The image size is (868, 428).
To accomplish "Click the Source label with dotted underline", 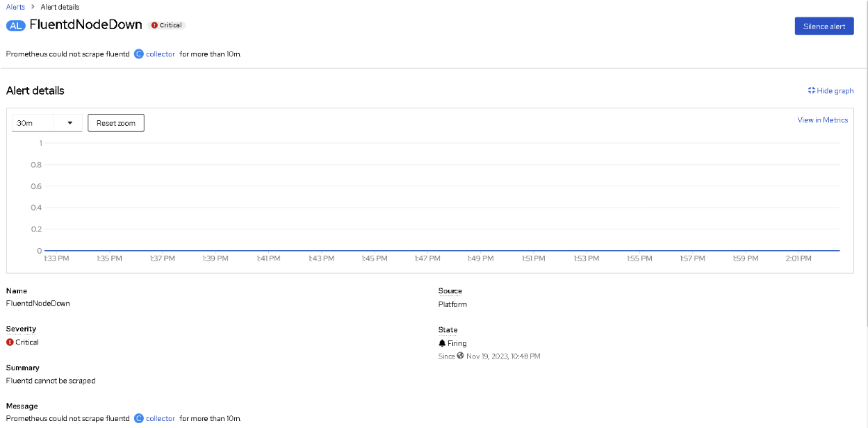I will [450, 291].
